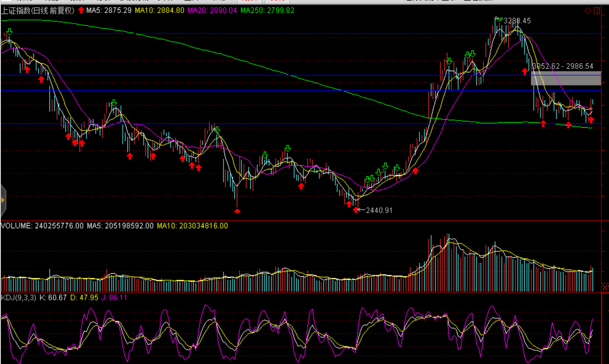Select the MA250 moving average legend
This screenshot has width=609, height=364.
(x=267, y=10)
